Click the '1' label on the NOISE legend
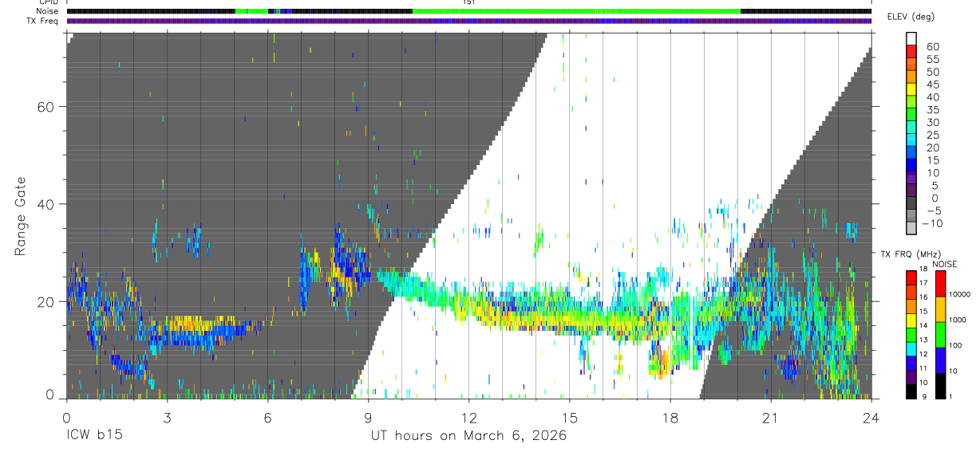 pos(950,396)
